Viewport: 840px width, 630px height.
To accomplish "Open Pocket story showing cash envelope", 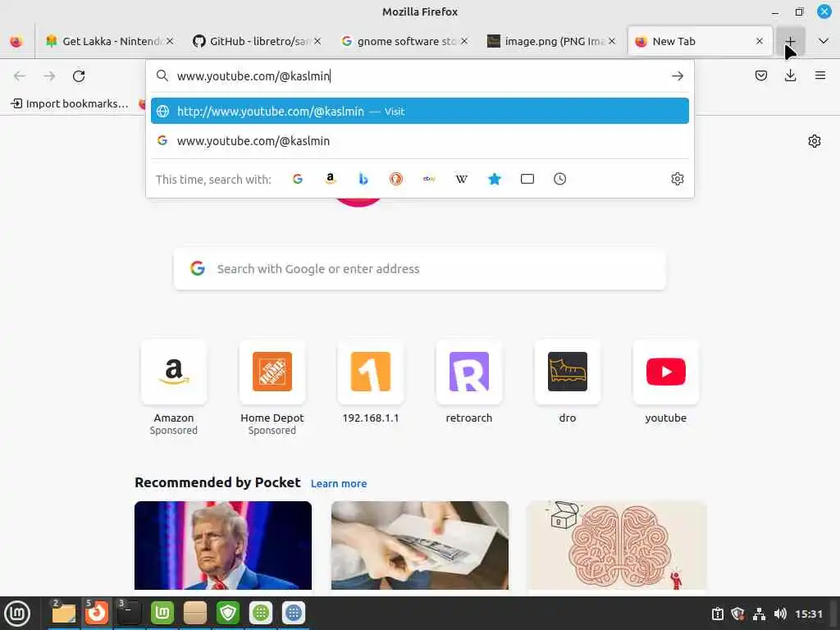I will click(x=419, y=546).
